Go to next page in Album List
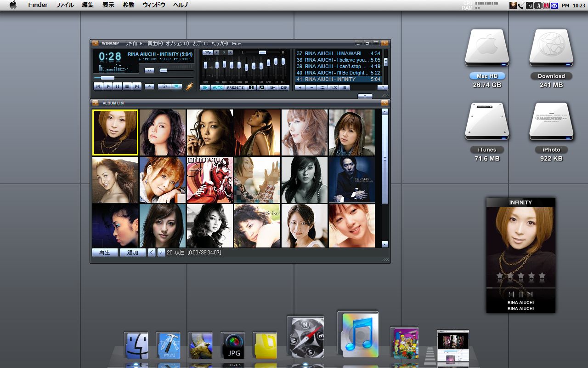 tap(161, 253)
